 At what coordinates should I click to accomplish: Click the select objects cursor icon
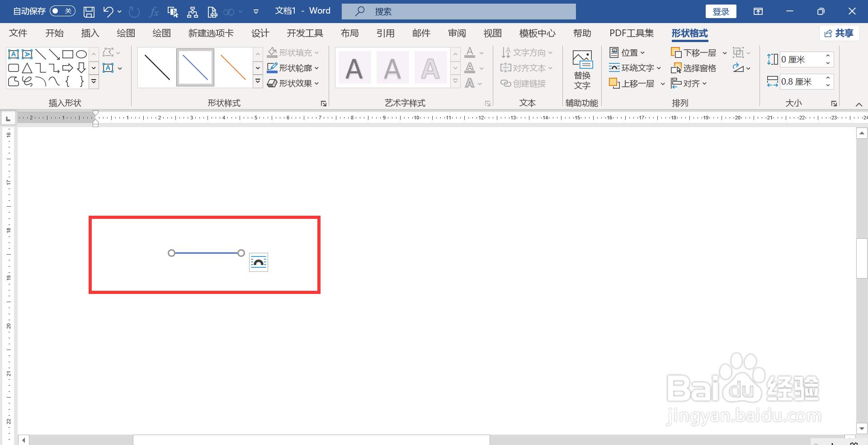pyautogui.click(x=173, y=11)
